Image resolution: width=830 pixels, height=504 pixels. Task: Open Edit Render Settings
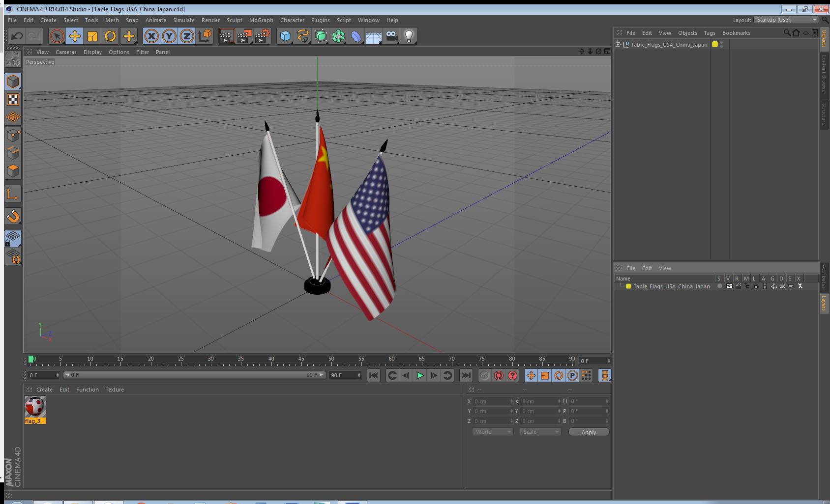click(x=263, y=36)
